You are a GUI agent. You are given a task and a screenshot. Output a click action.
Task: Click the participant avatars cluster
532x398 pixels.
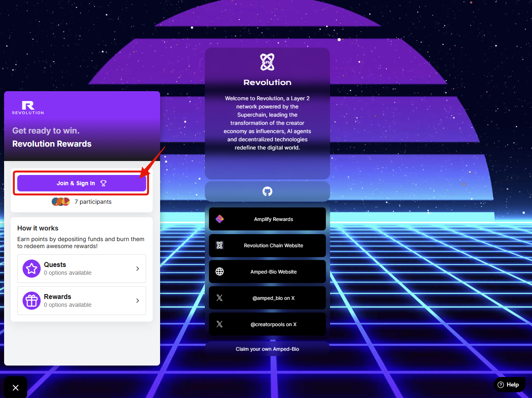61,202
